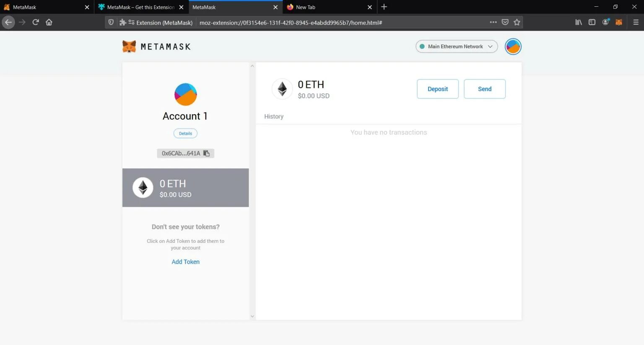The height and width of the screenshot is (345, 644).
Task: Expand Main Ethereum Network dropdown
Action: point(457,46)
